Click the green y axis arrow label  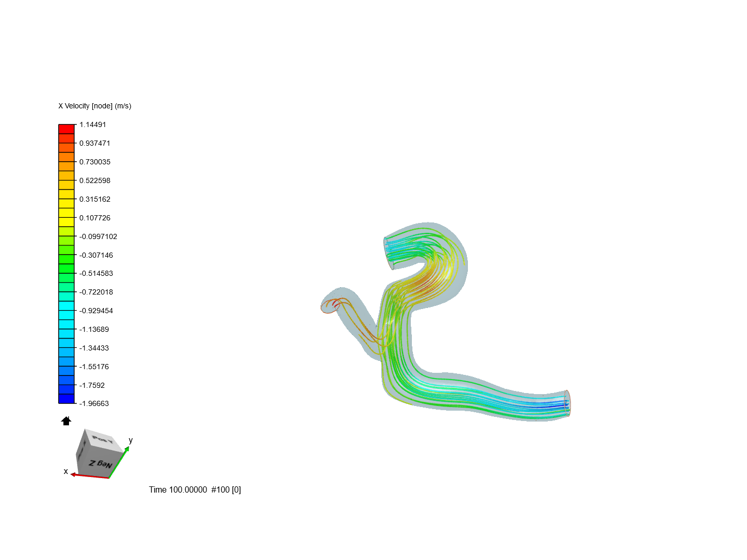[x=131, y=440]
